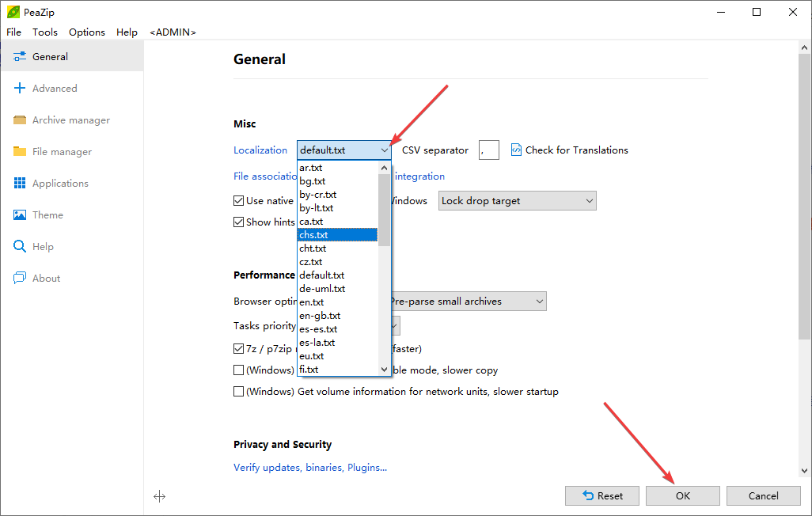The image size is (812, 516).
Task: Toggle the 7z / p7zip checkbox
Action: (x=239, y=349)
